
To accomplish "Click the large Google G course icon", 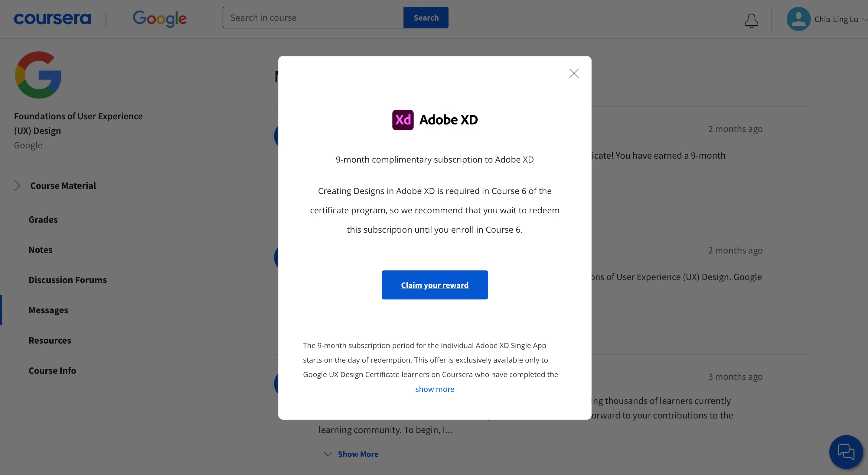I will (x=38, y=75).
